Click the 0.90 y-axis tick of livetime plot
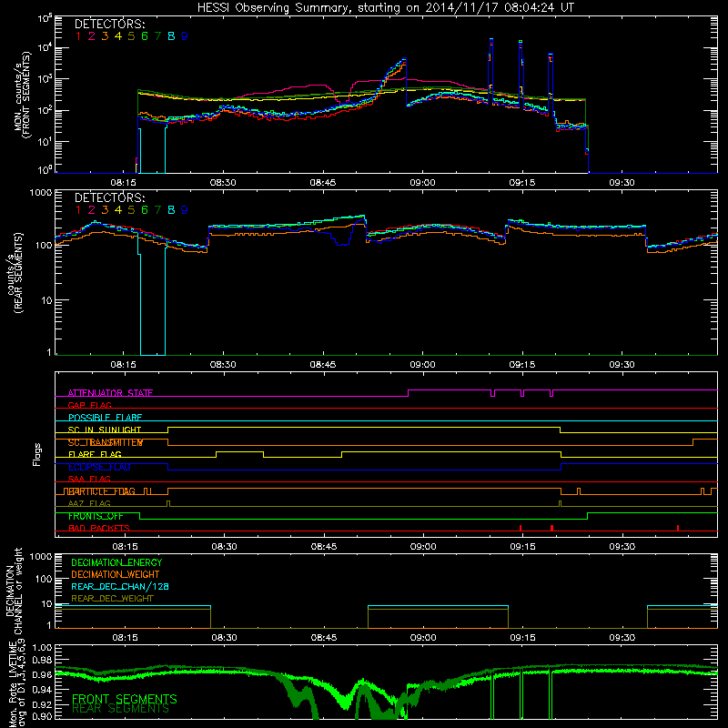The width and height of the screenshot is (728, 728). tap(42, 716)
